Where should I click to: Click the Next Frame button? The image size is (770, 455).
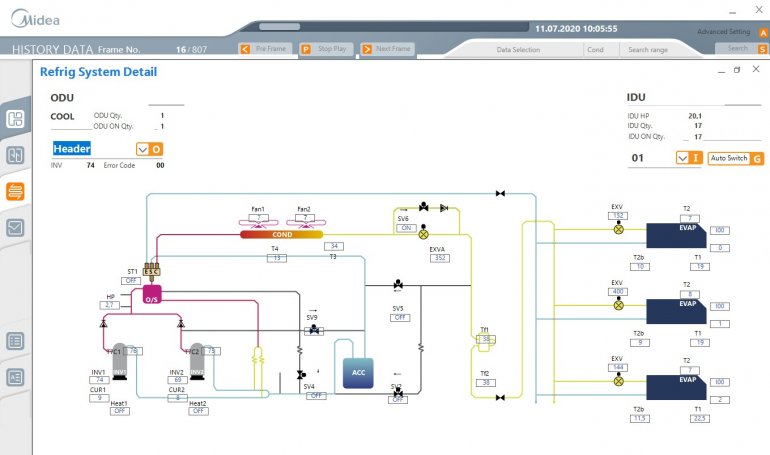(387, 49)
